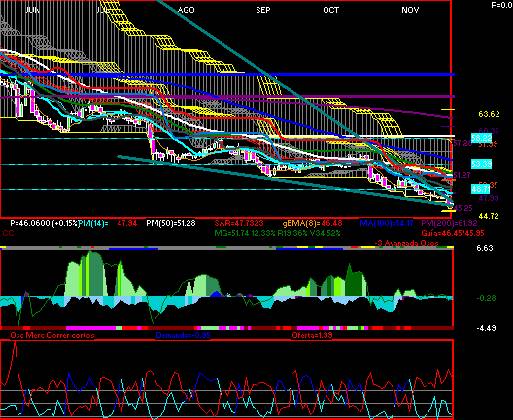This screenshot has width=513, height=420.
Task: Click the 63.62 price scale value
Action: (x=489, y=114)
